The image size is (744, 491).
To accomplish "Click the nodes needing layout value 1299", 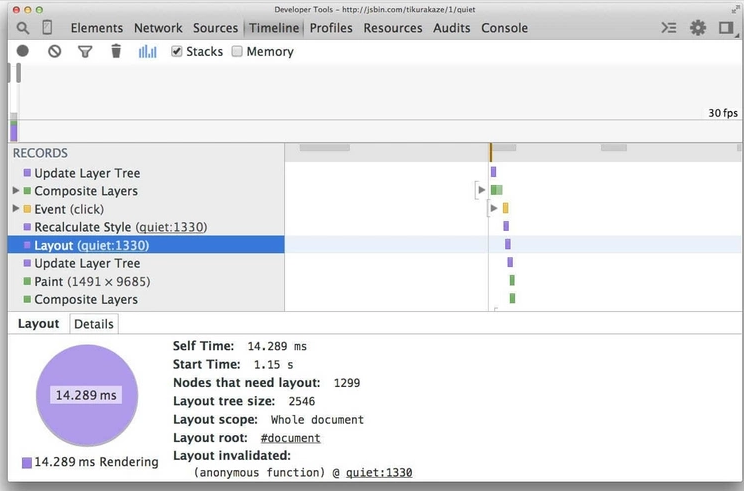I will (x=347, y=383).
